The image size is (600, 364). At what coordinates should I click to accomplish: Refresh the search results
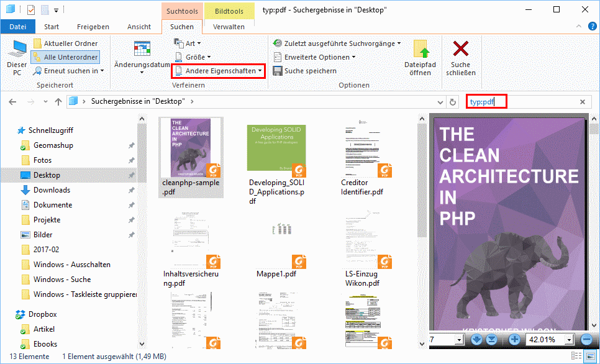(453, 102)
